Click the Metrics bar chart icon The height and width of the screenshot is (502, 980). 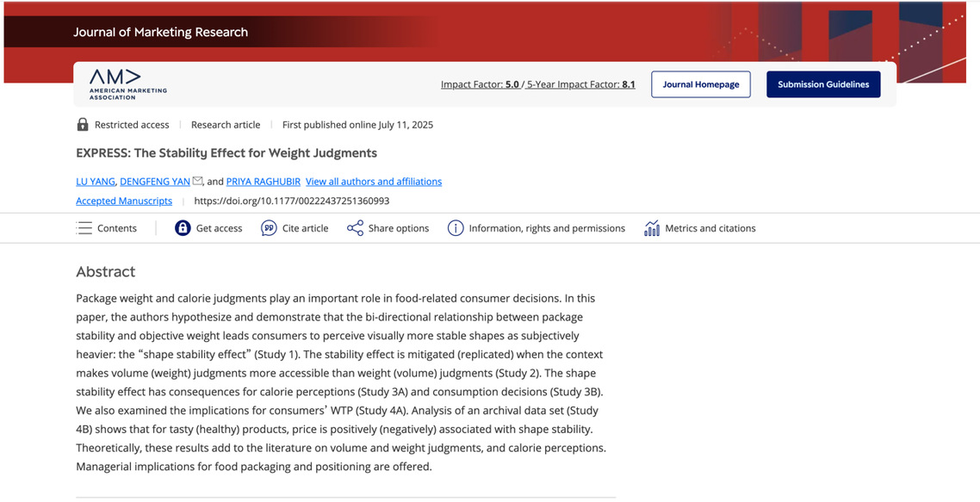click(652, 228)
